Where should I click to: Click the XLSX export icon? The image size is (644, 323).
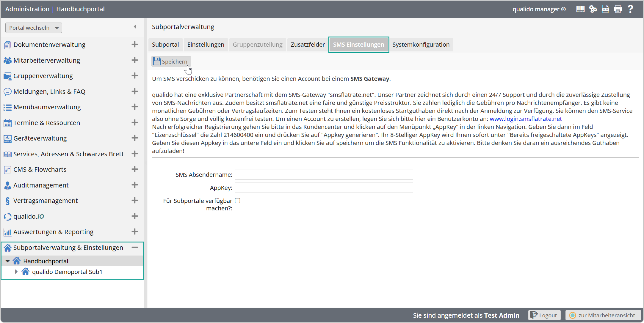(605, 9)
